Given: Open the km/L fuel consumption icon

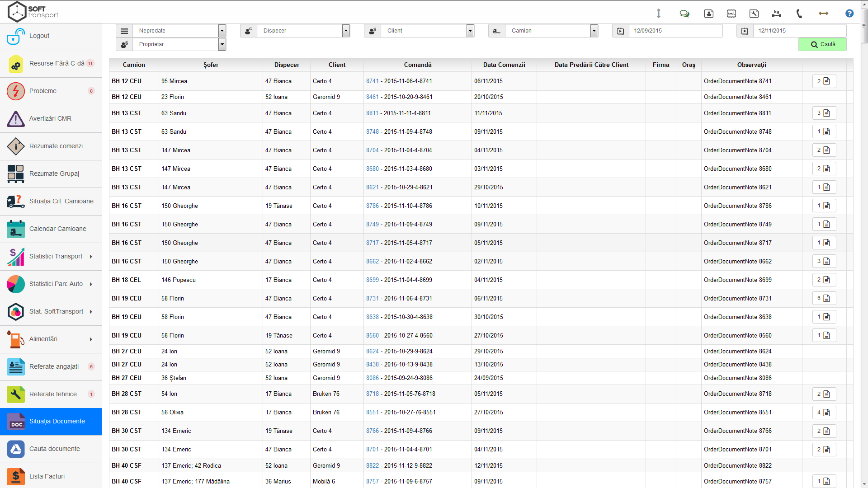Looking at the screenshot, I should [731, 14].
